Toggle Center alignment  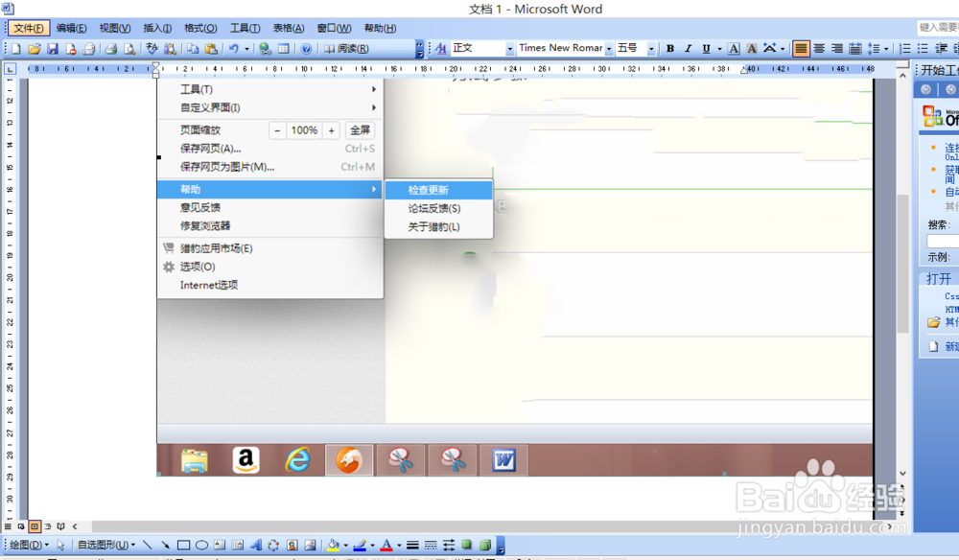click(819, 48)
